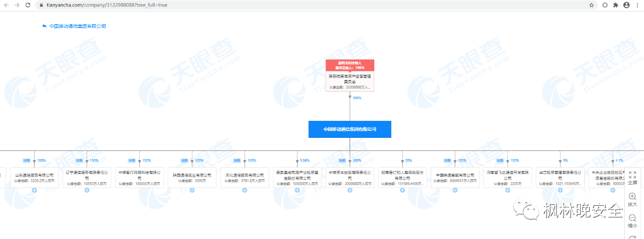
Task: Select the 国务院国有资产监督管理委员会 shareholder node
Action: 350,75
